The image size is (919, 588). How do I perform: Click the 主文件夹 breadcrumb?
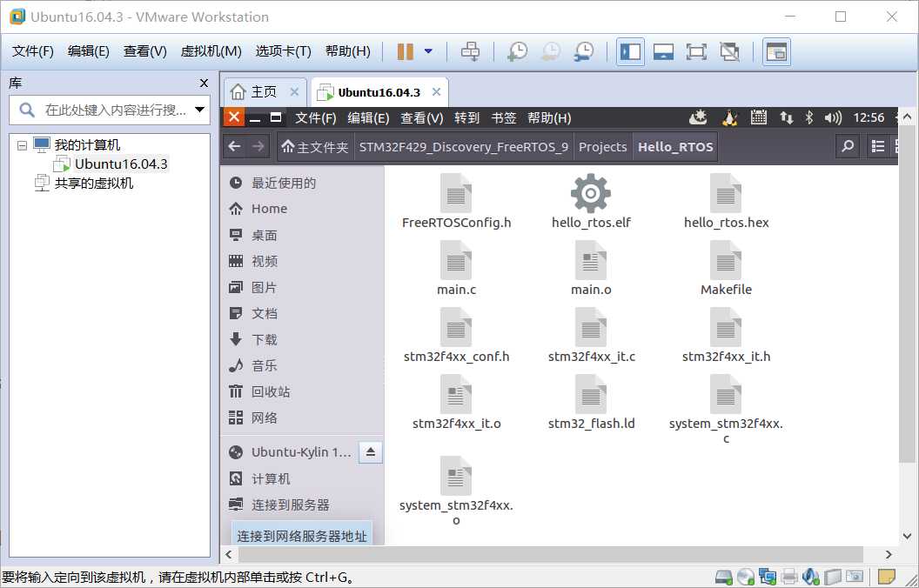[x=315, y=147]
